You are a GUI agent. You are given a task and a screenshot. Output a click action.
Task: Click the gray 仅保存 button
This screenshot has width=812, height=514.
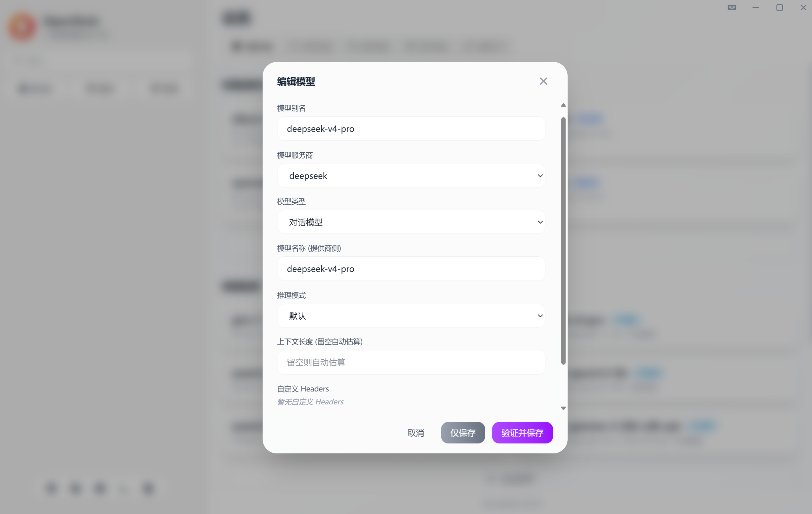click(463, 433)
